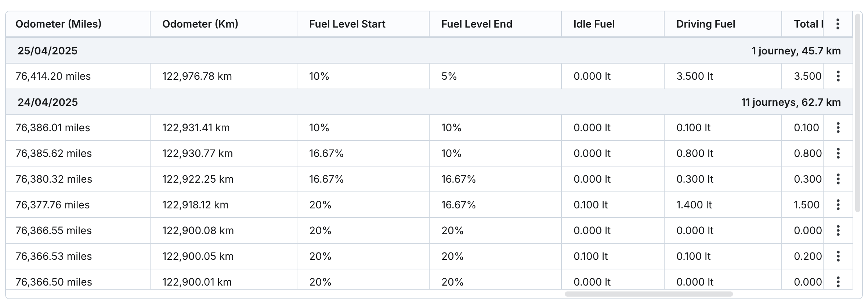The width and height of the screenshot is (868, 308).
Task: Open row menu for 76,380.32 miles journey
Action: pos(838,179)
